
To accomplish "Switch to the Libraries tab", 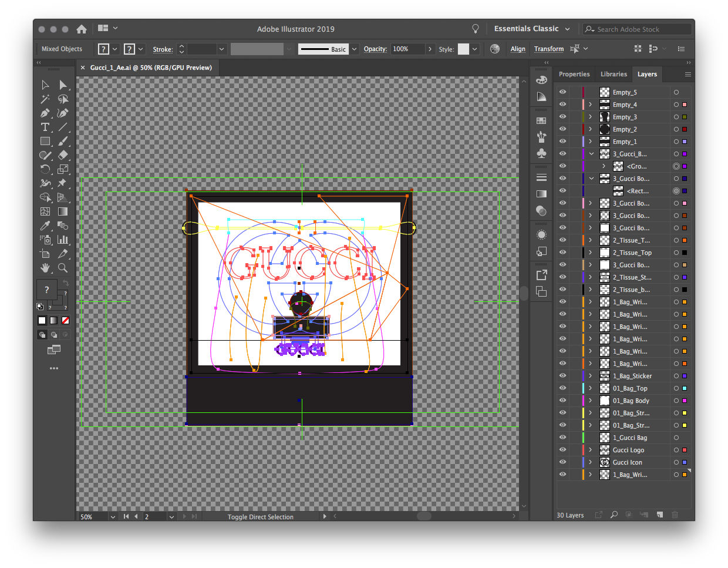I will click(614, 74).
